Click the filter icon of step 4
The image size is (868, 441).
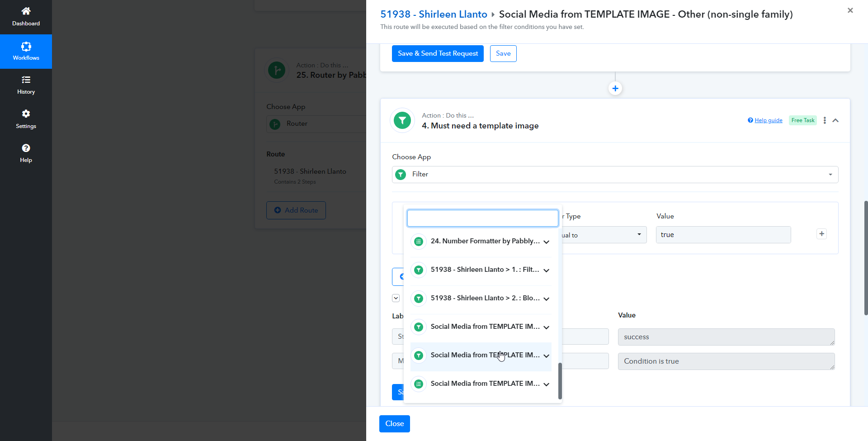coord(402,120)
